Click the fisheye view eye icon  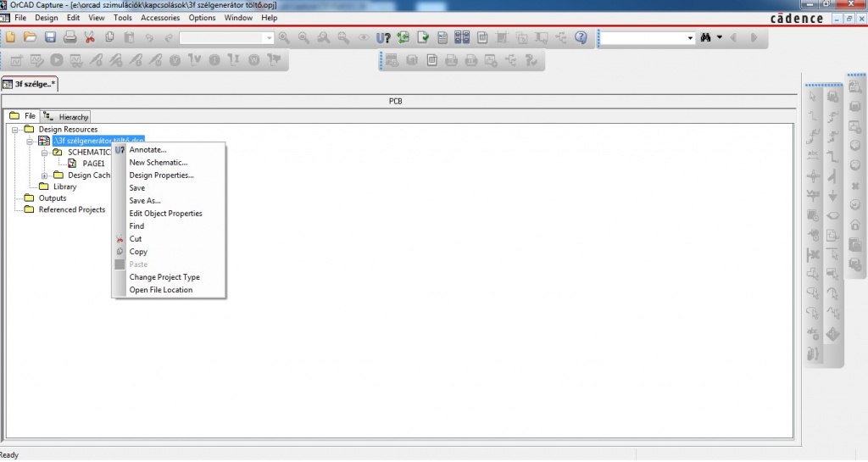[363, 37]
